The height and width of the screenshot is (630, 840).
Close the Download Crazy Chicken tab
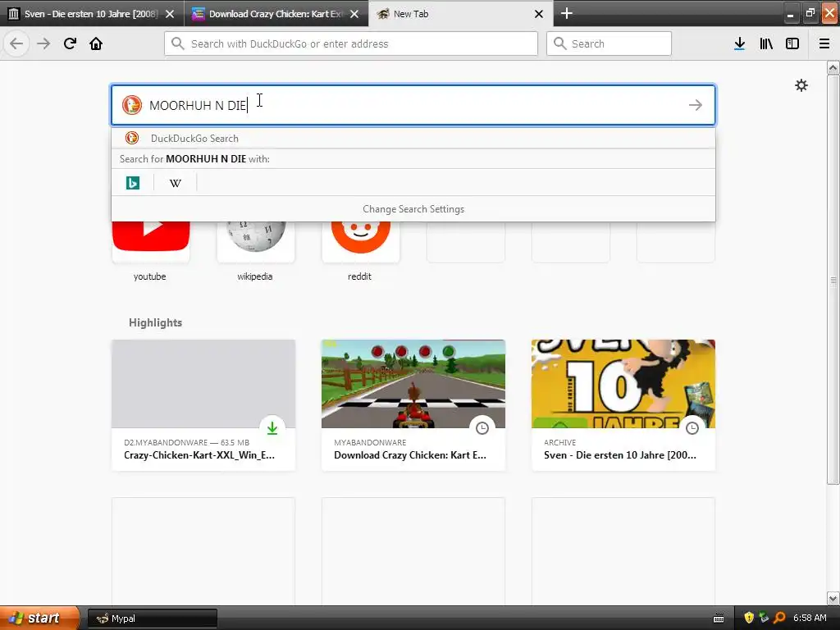(x=354, y=14)
